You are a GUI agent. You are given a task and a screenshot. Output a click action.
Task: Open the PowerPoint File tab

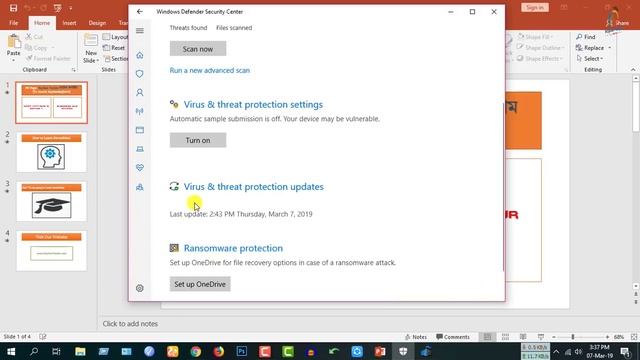13,23
